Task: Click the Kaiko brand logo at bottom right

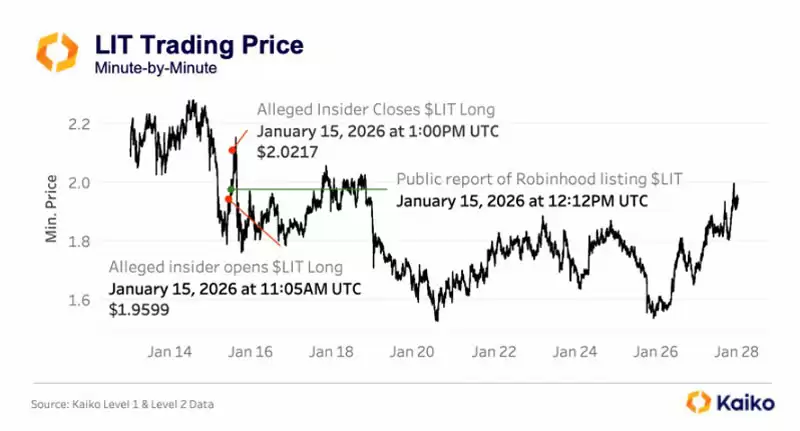Action: [x=730, y=402]
